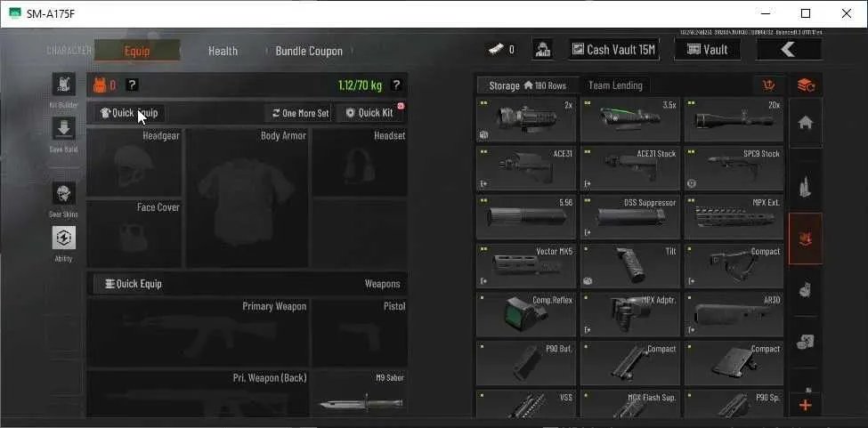Select the ACE31 Stock item

click(630, 169)
